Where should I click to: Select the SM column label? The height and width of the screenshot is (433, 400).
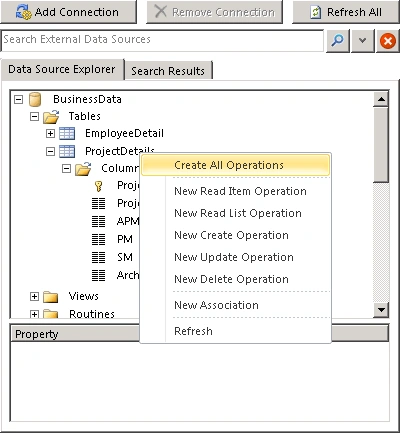[125, 257]
